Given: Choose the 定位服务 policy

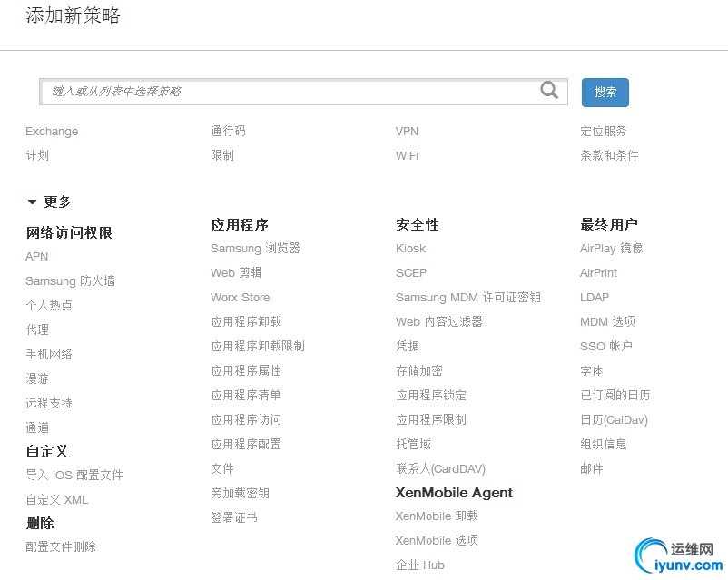Looking at the screenshot, I should coord(603,131).
